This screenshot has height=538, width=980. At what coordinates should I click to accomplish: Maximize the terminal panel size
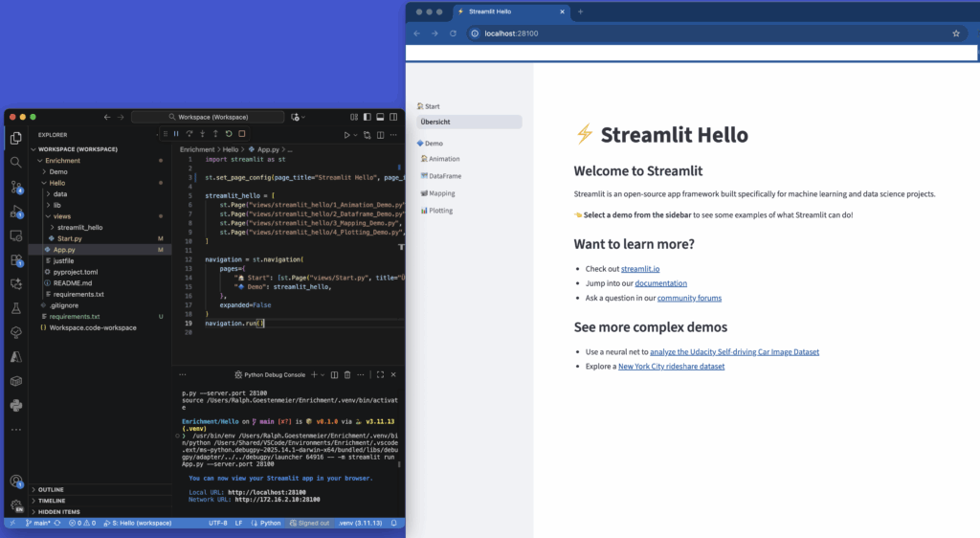coord(381,374)
